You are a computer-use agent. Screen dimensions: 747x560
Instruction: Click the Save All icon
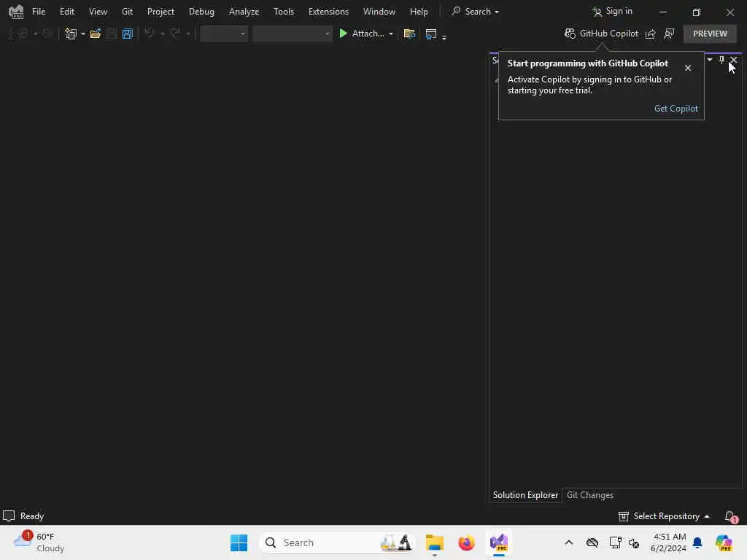[x=127, y=34]
